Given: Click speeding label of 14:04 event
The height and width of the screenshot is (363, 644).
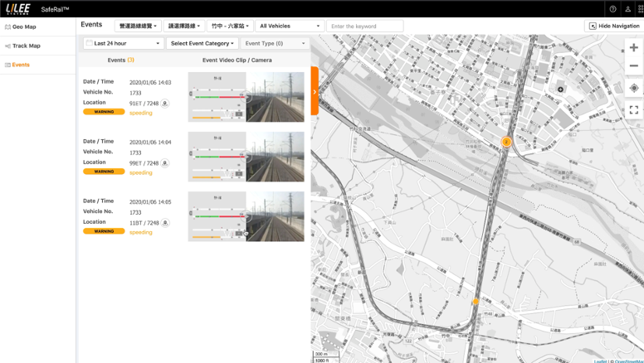Looking at the screenshot, I should point(141,172).
